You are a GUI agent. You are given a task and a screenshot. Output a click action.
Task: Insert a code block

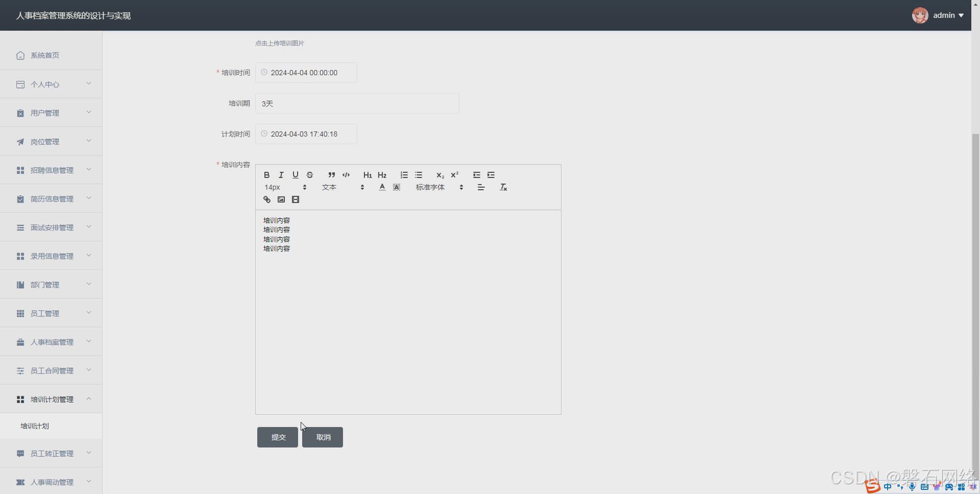coord(346,175)
